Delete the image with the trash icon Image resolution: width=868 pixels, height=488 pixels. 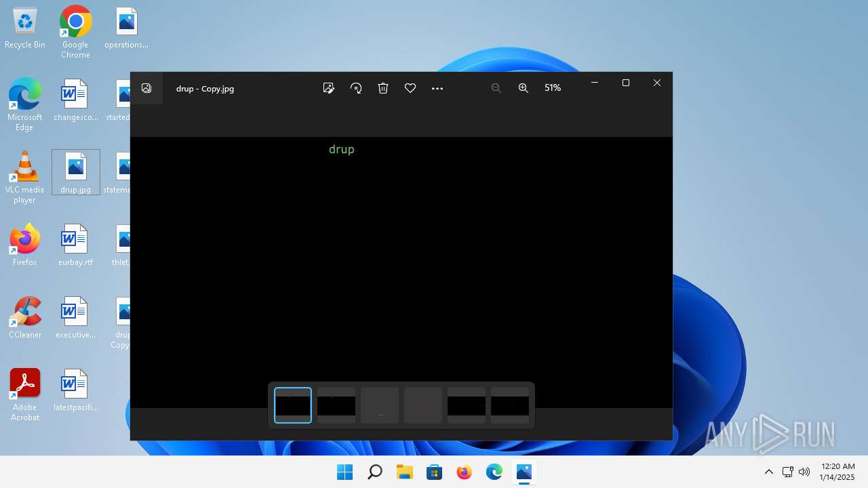tap(383, 88)
